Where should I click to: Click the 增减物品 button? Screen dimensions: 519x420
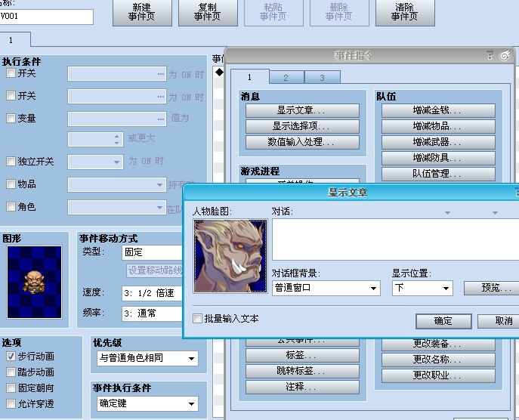click(x=439, y=126)
